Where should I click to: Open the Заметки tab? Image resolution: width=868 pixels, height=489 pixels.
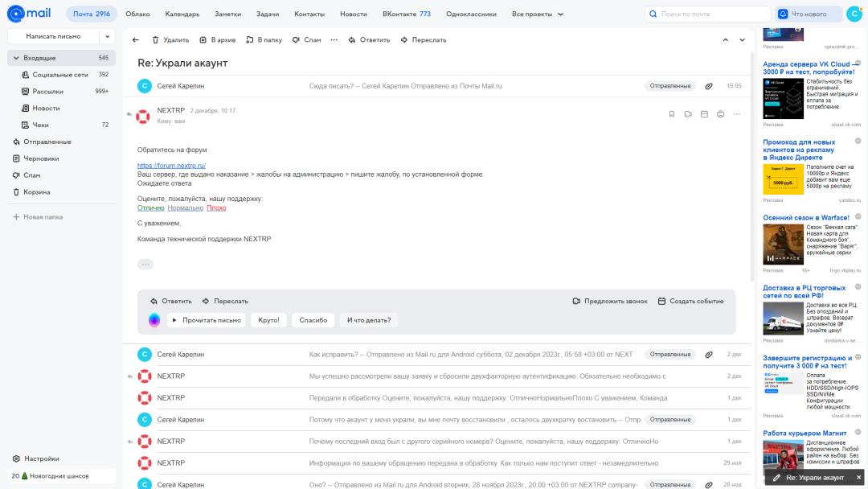coord(227,14)
